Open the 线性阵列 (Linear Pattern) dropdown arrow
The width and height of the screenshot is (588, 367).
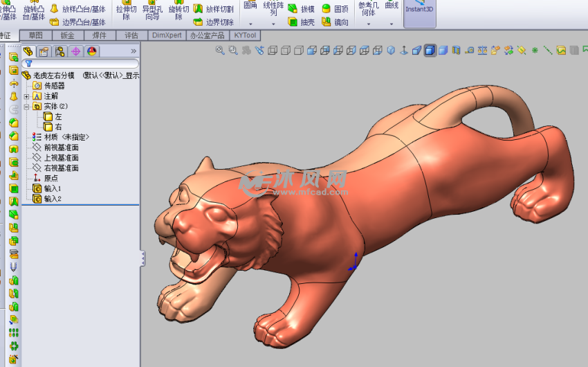(x=273, y=24)
